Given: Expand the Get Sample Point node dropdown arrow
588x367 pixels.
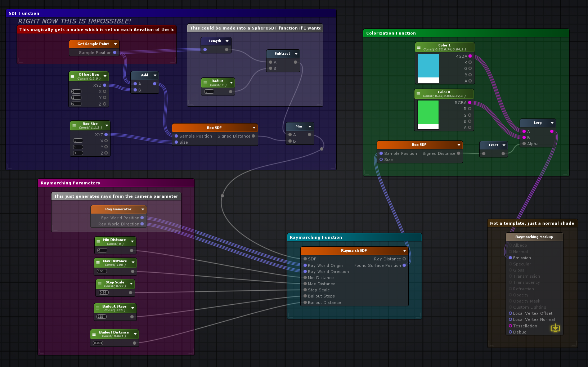Looking at the screenshot, I should click(115, 44).
